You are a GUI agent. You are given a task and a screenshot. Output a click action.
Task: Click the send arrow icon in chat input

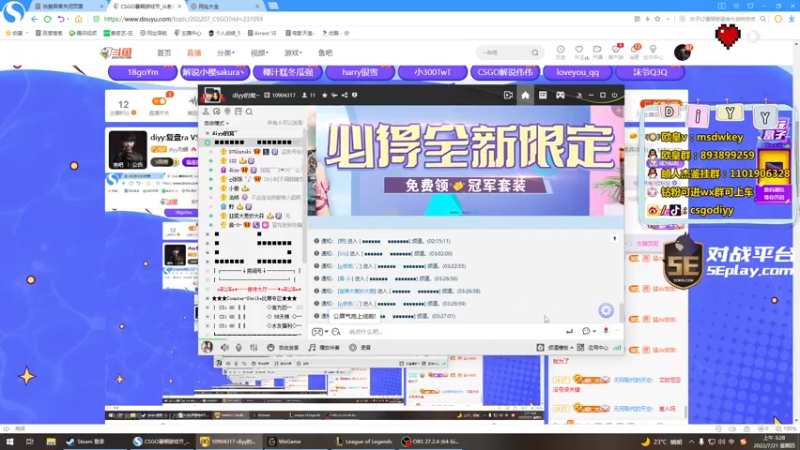(569, 332)
